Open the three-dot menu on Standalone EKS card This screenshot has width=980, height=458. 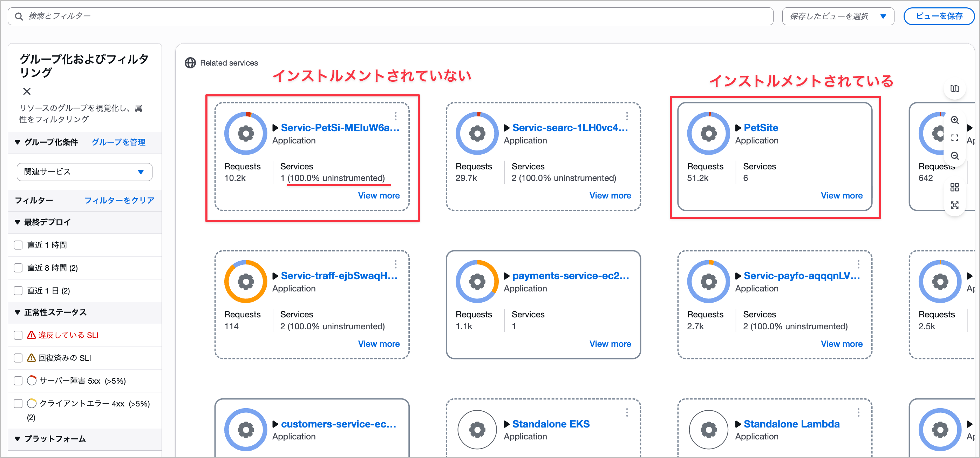(x=627, y=412)
